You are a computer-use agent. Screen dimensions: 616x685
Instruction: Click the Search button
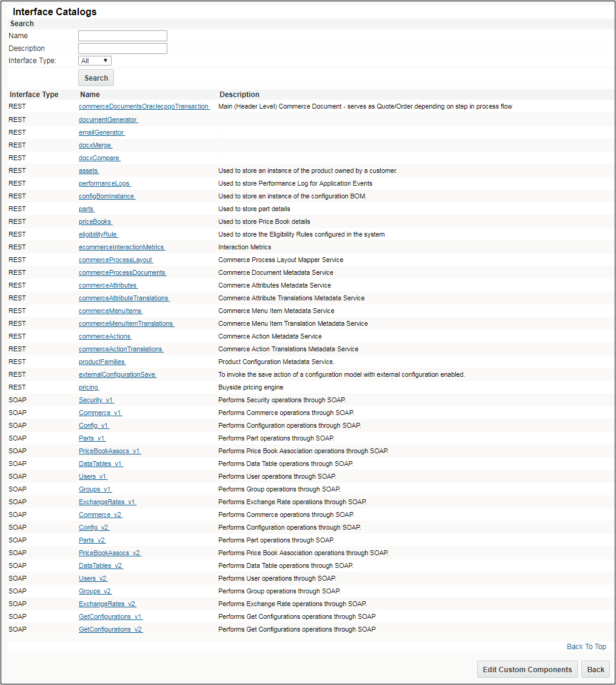(95, 78)
